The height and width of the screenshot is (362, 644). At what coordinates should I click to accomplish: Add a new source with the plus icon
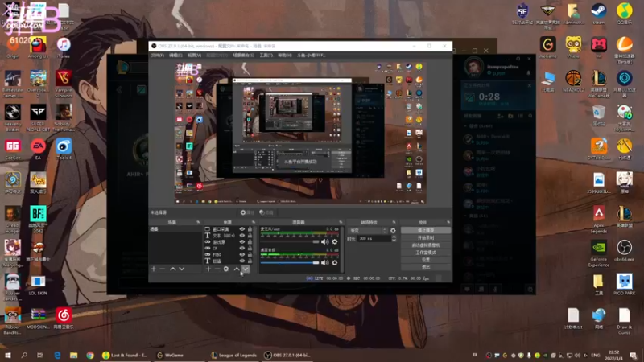pyautogui.click(x=208, y=269)
